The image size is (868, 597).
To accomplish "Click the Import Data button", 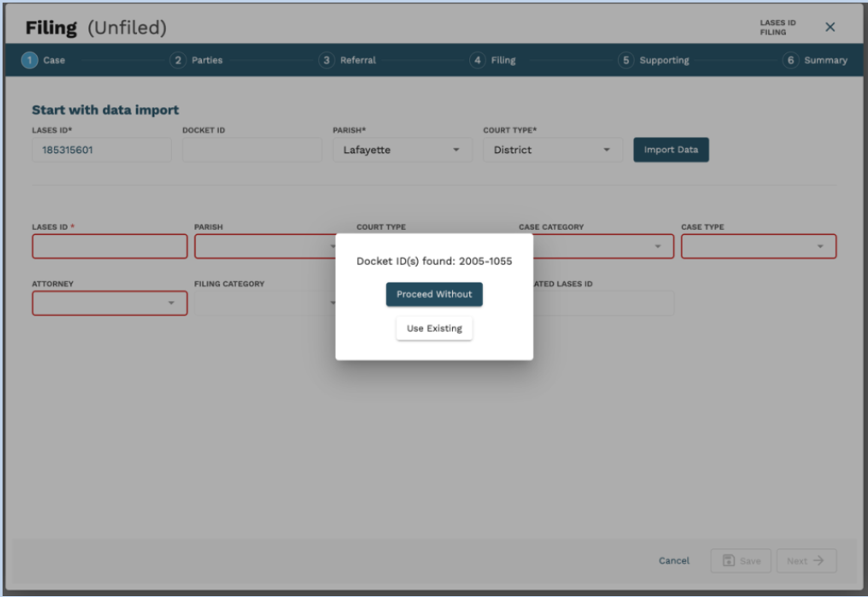I will pyautogui.click(x=670, y=150).
